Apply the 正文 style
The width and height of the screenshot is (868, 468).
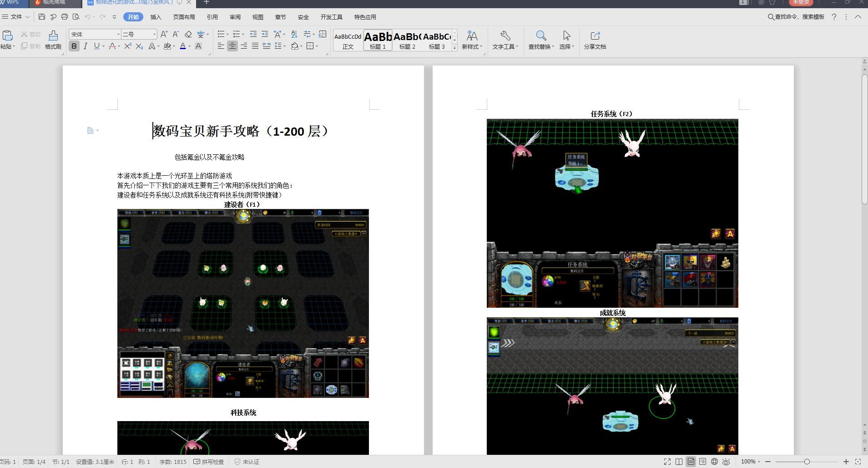pos(348,40)
